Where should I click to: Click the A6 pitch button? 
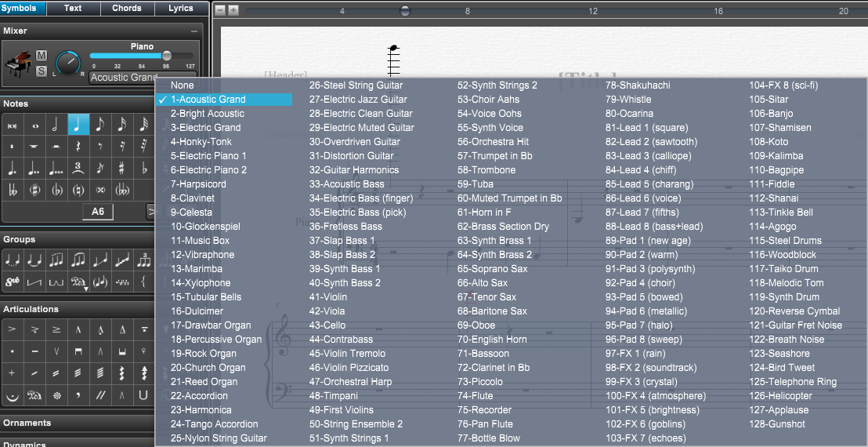98,212
